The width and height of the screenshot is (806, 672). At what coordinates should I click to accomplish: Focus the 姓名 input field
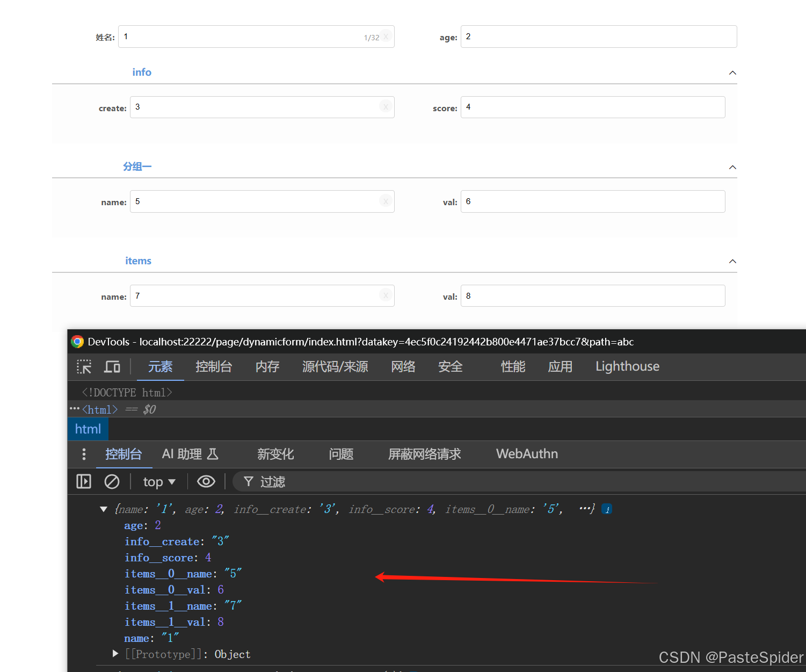click(x=256, y=37)
